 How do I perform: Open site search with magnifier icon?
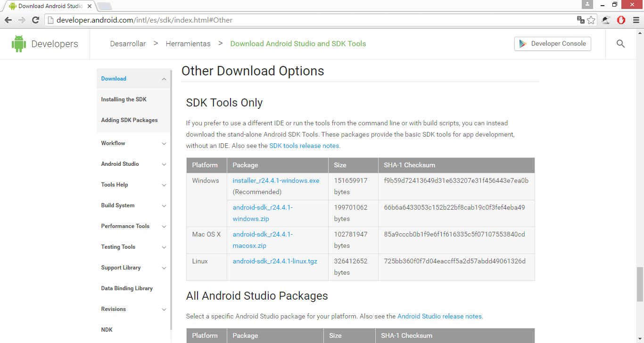620,44
